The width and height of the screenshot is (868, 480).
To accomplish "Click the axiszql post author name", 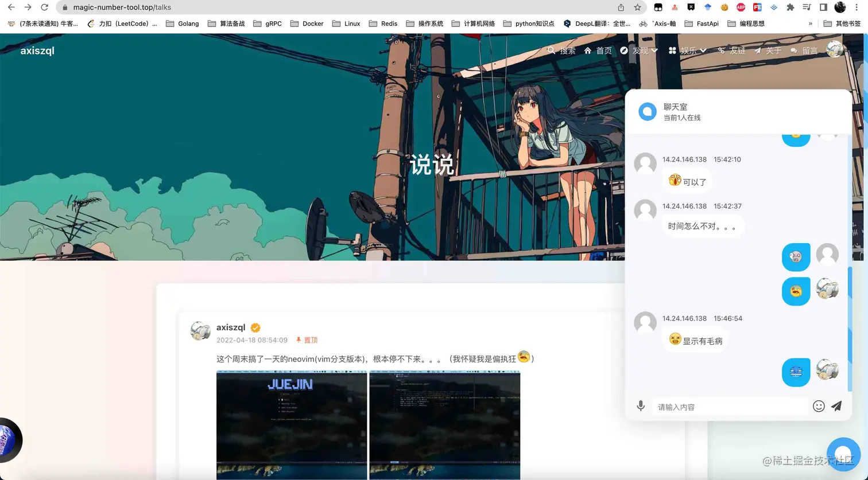I will [231, 327].
